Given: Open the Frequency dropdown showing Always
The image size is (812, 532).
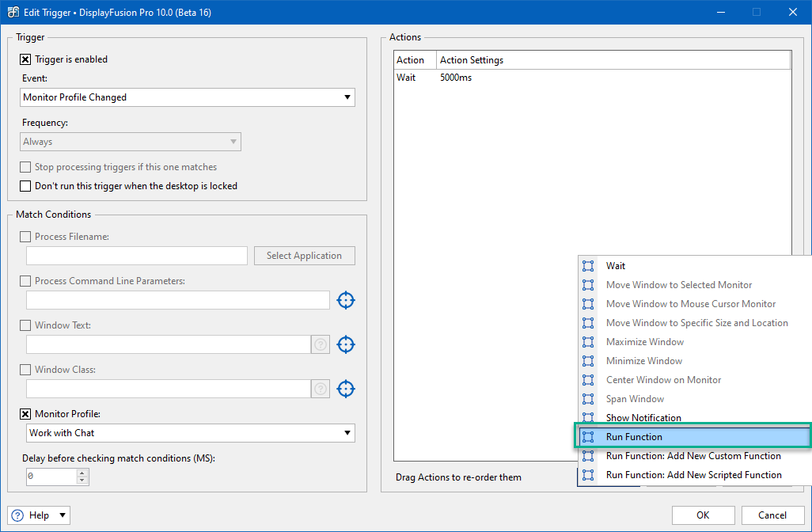Looking at the screenshot, I should click(131, 142).
